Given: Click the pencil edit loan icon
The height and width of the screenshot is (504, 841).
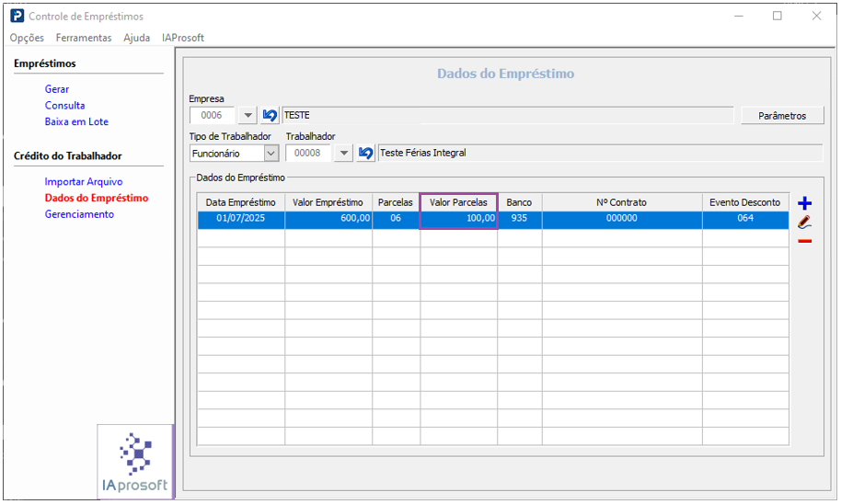Looking at the screenshot, I should point(805,222).
